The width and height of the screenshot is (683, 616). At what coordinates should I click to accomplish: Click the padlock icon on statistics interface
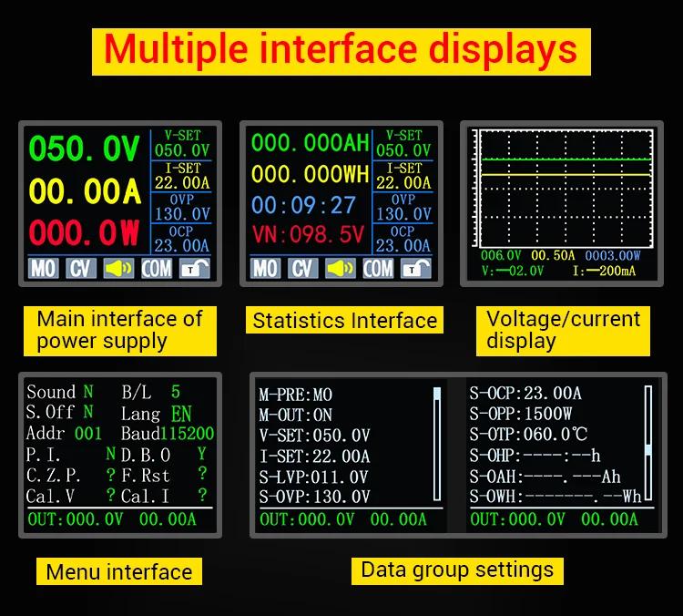[416, 268]
